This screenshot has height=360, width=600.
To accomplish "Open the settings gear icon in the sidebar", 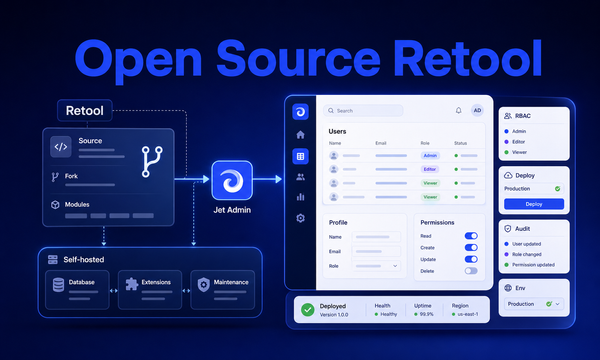I will click(x=300, y=218).
